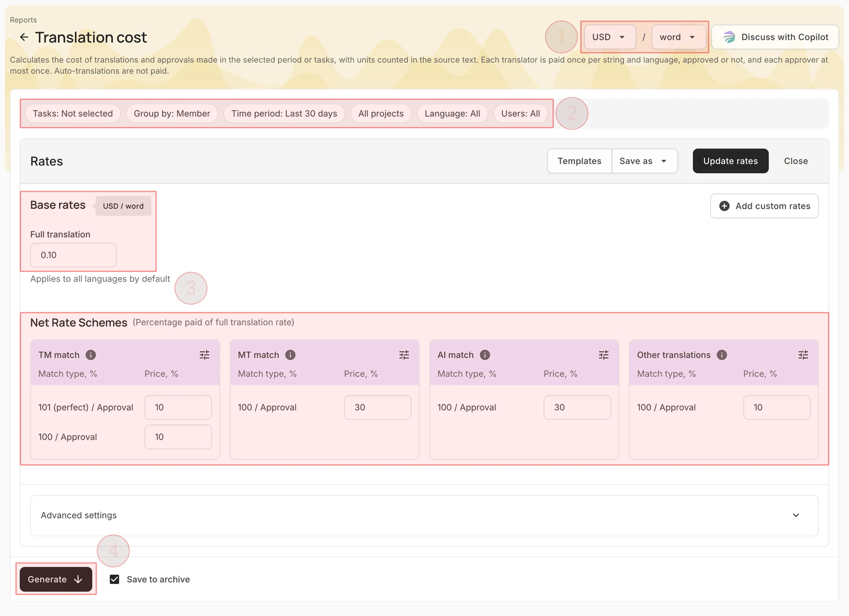Click MT match 100 / Approval price field
The height and width of the screenshot is (616, 849).
click(377, 407)
